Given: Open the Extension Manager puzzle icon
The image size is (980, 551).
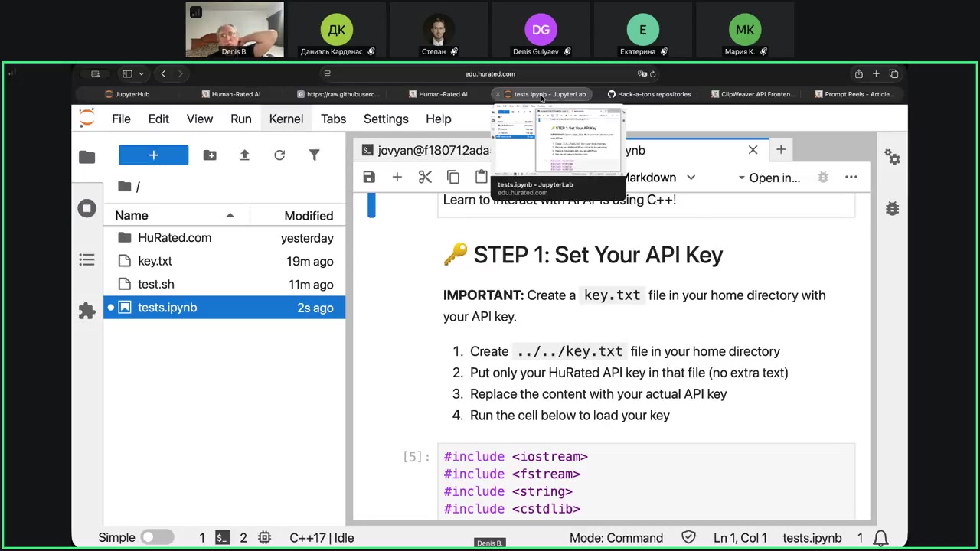Looking at the screenshot, I should coord(87,311).
